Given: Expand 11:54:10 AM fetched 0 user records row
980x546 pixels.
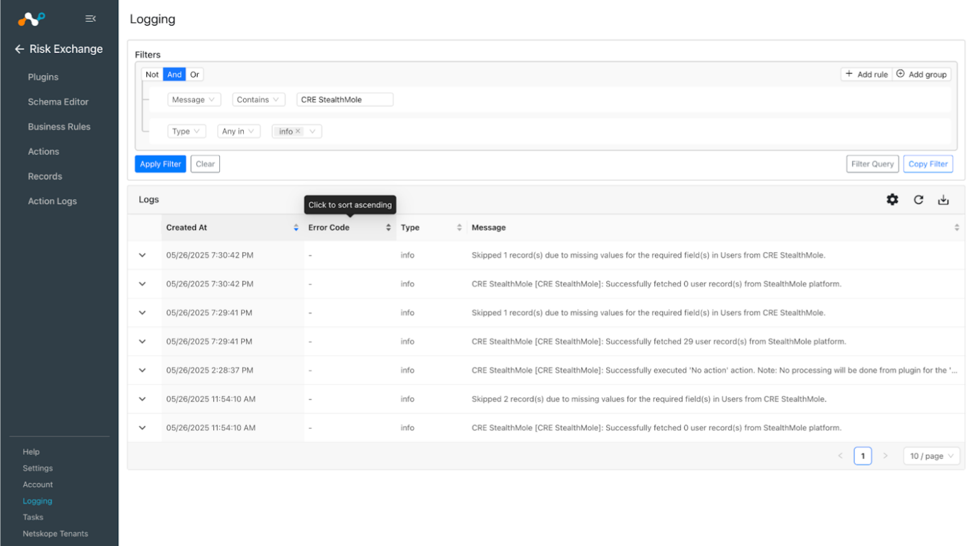Looking at the screenshot, I should (142, 428).
